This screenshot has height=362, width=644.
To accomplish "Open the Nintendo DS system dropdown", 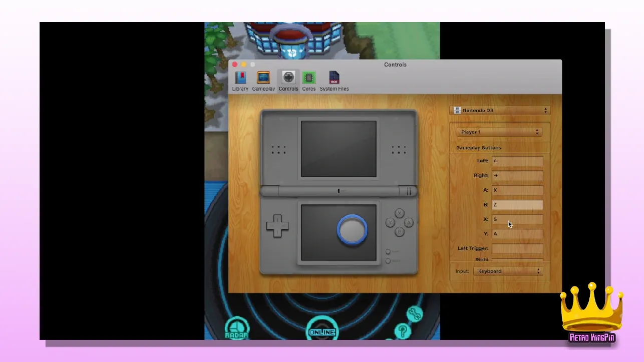I will [x=501, y=110].
